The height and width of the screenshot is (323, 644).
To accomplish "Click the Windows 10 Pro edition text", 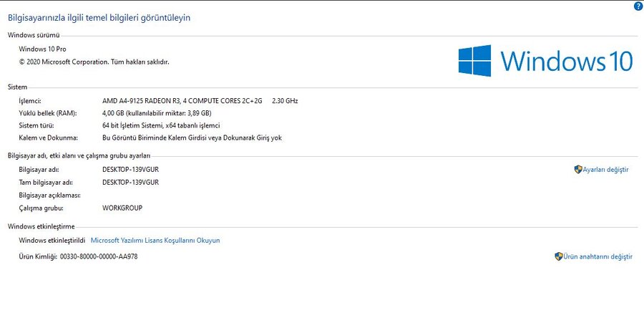I will [x=42, y=49].
